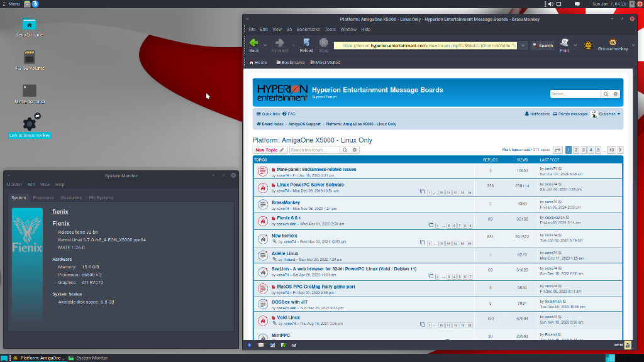Click the forum search magnifier icon
644x362 pixels.
[x=345, y=150]
